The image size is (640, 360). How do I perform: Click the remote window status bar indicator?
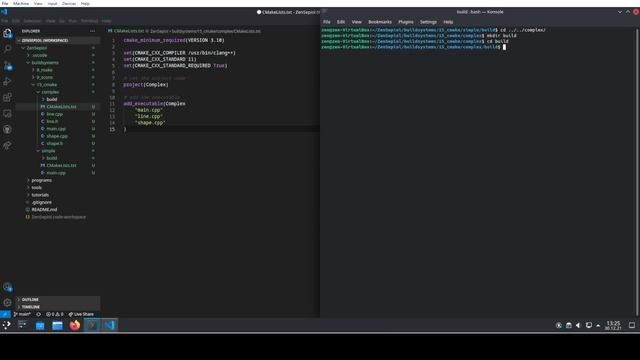(x=5, y=314)
